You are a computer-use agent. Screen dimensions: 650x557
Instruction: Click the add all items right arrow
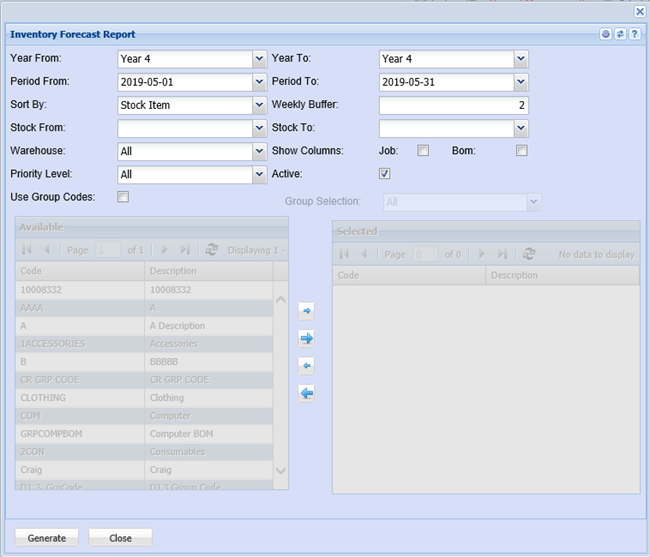[307, 338]
